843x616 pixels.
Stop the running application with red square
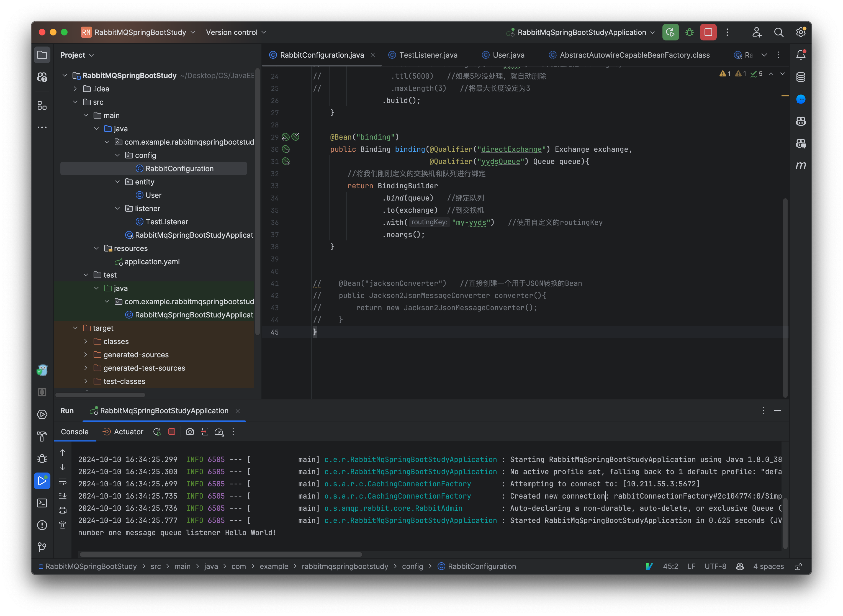click(x=708, y=32)
